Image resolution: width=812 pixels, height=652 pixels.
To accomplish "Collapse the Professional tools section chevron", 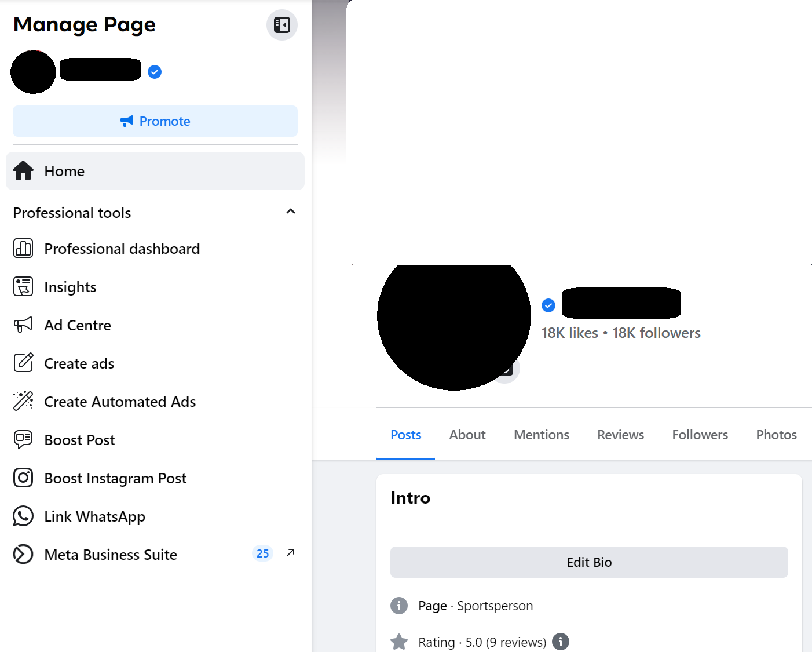I will [x=291, y=212].
